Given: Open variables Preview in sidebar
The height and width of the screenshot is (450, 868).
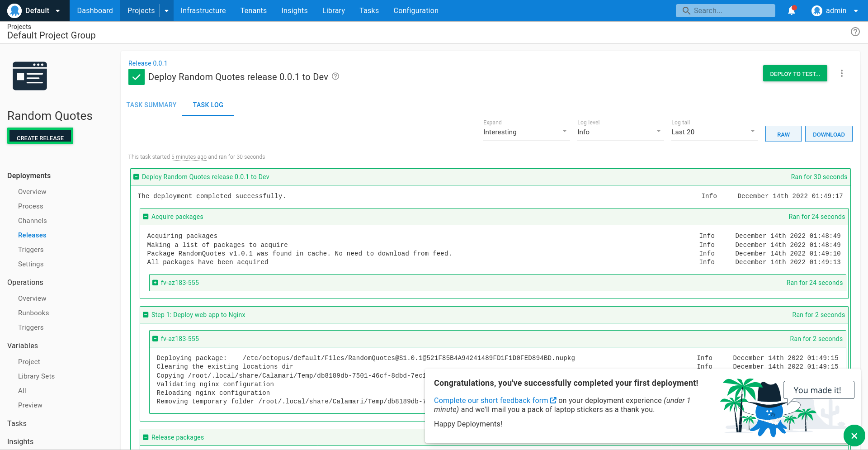Looking at the screenshot, I should (30, 405).
